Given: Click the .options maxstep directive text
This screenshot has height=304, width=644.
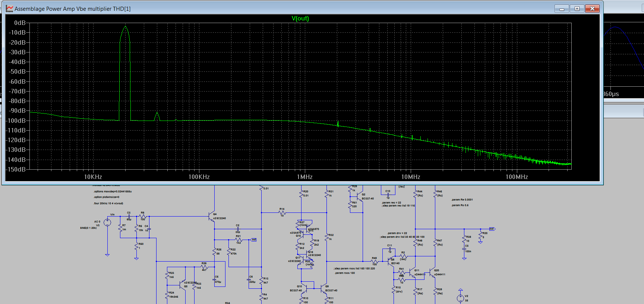Looking at the screenshot, I should (113, 192).
